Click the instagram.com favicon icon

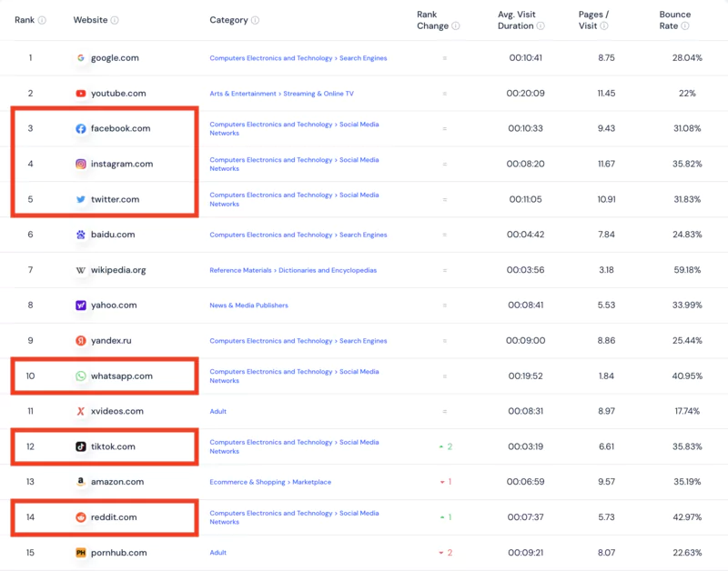(81, 164)
